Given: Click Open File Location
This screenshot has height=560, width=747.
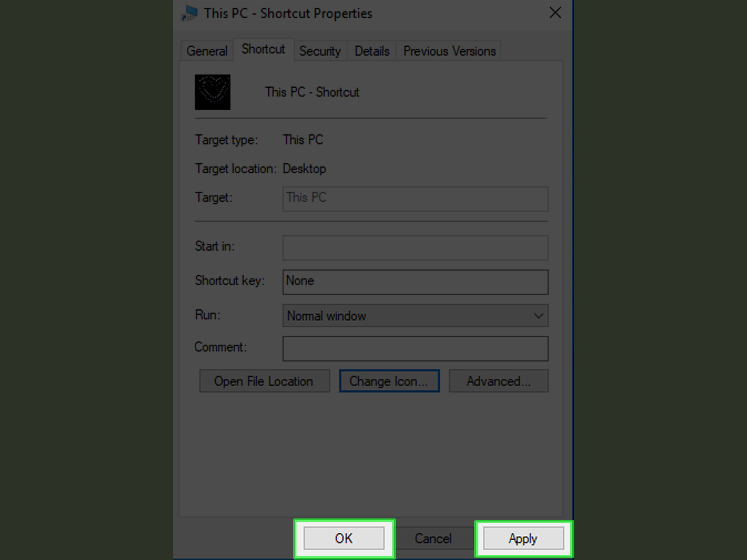Looking at the screenshot, I should [x=264, y=381].
